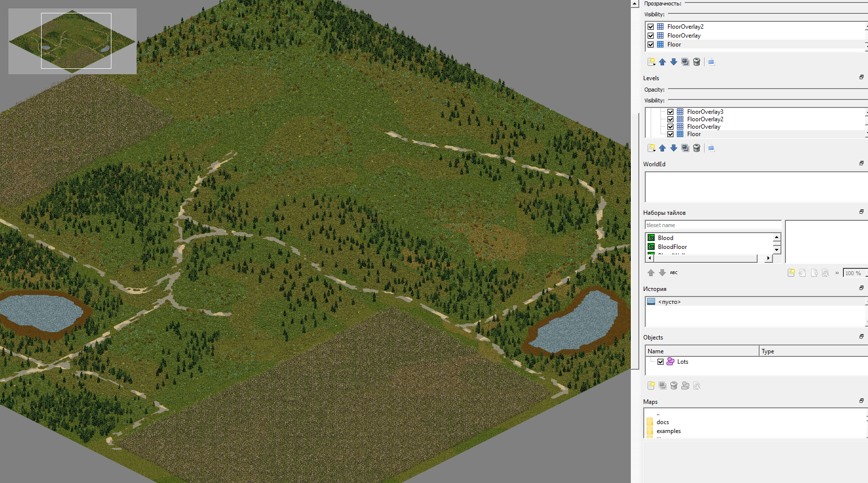The height and width of the screenshot is (483, 868).
Task: Toggle FloorOverlay2 checkbox in the Прозрачность panel
Action: (651, 27)
